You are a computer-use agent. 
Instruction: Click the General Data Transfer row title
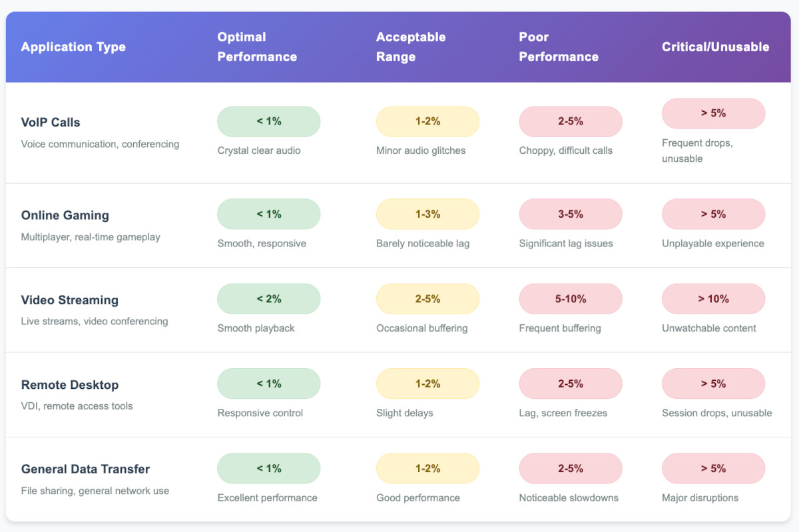click(85, 469)
